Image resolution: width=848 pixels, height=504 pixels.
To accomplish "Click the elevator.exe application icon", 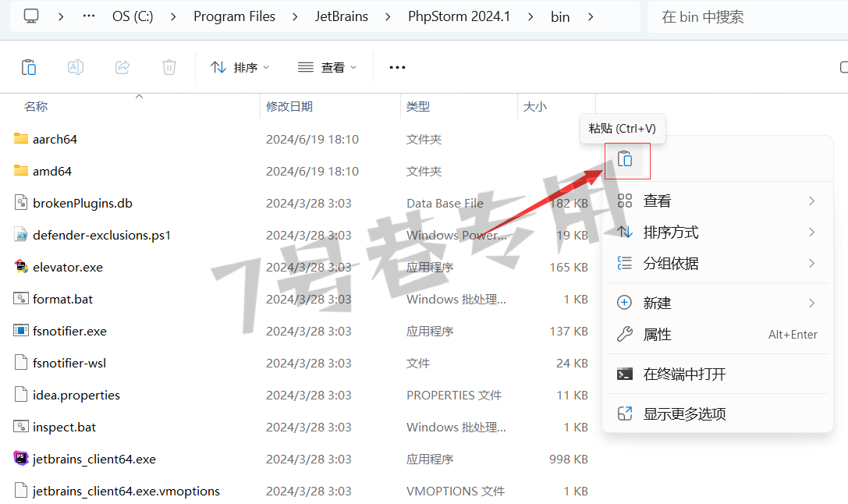I will click(x=20, y=267).
